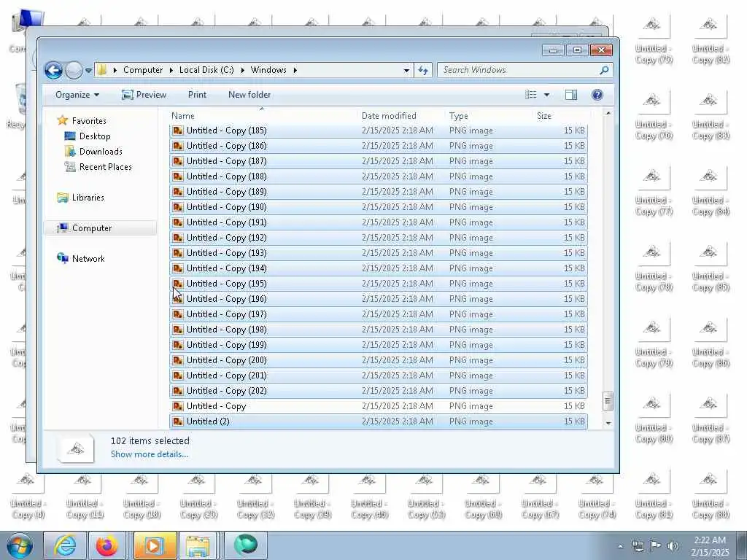Open Windows Media Player taskbar icon
Image resolution: width=747 pixels, height=560 pixels.
[155, 545]
